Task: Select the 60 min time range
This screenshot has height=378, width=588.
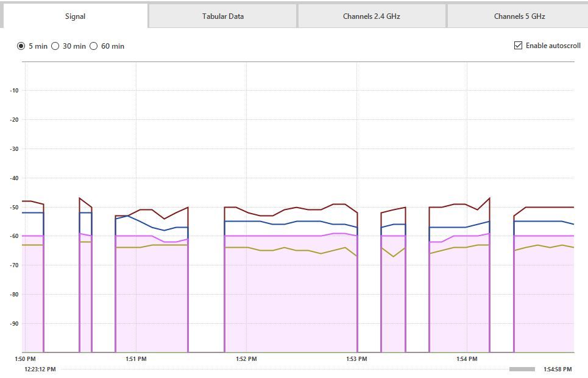Action: pos(94,46)
